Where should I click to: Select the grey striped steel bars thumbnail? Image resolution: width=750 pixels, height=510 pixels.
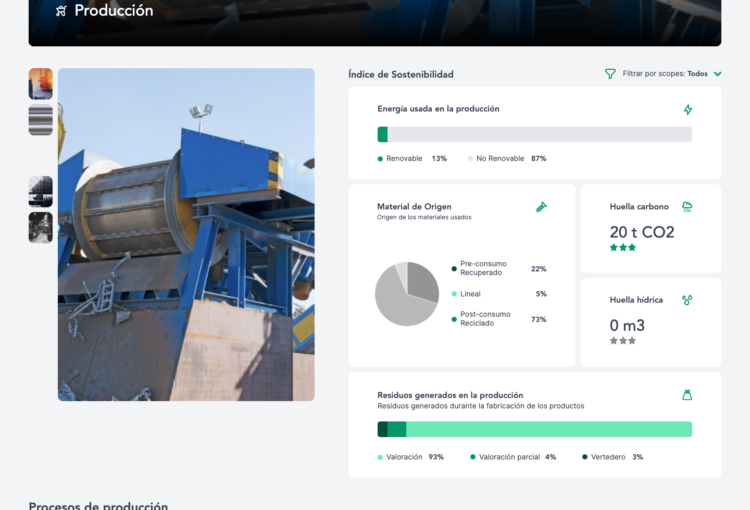click(41, 120)
